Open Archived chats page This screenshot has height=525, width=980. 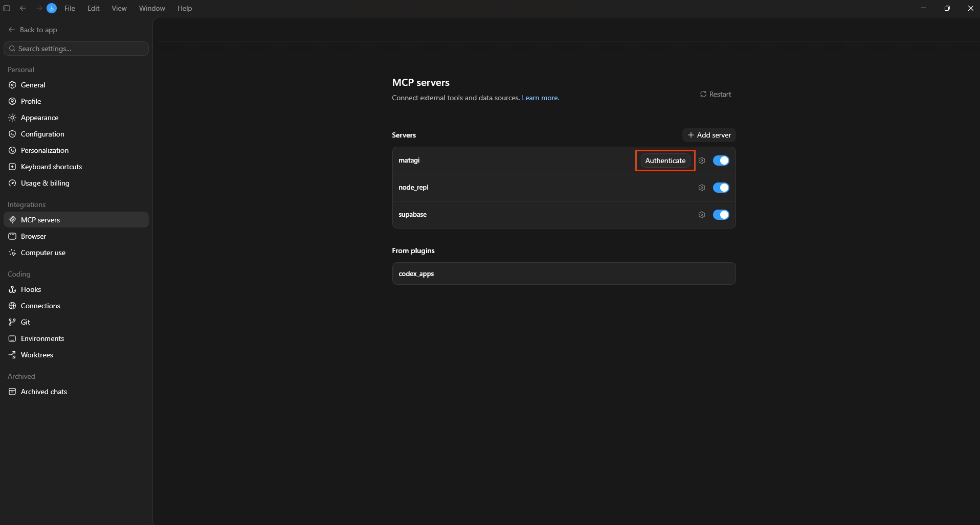pyautogui.click(x=76, y=392)
